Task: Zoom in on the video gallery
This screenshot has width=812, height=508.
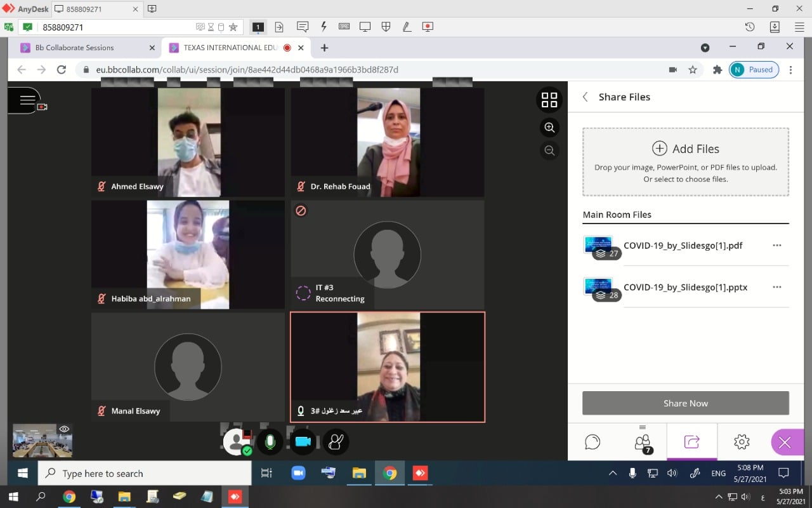Action: (x=549, y=128)
